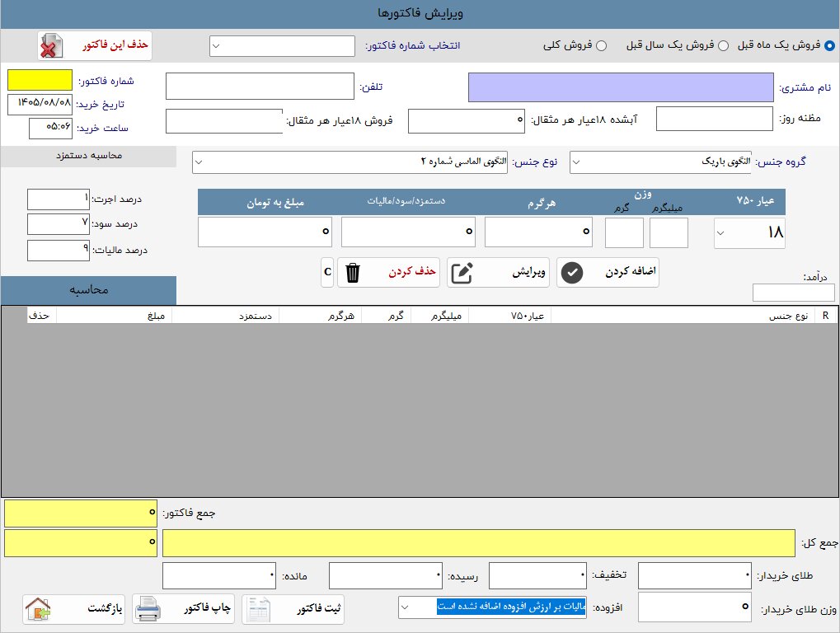Click the مظنه روز input field
This screenshot has height=633, width=840.
click(714, 119)
